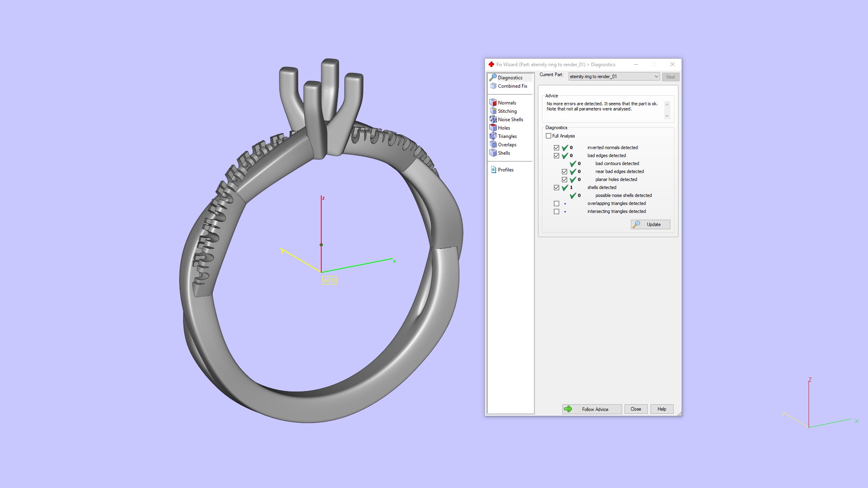Open the Noise Shells dice icon
The height and width of the screenshot is (488, 868).
(x=493, y=119)
